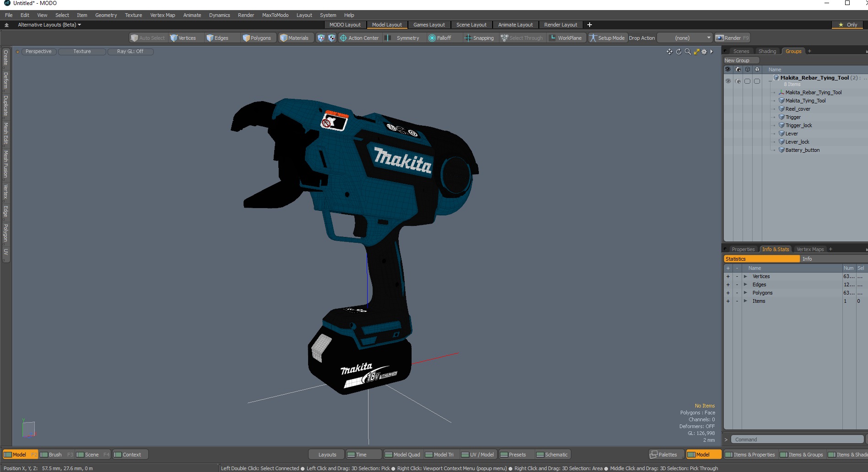Click the first item-mode icon after Materials
Screen dimensions: 868x472
pyautogui.click(x=321, y=38)
